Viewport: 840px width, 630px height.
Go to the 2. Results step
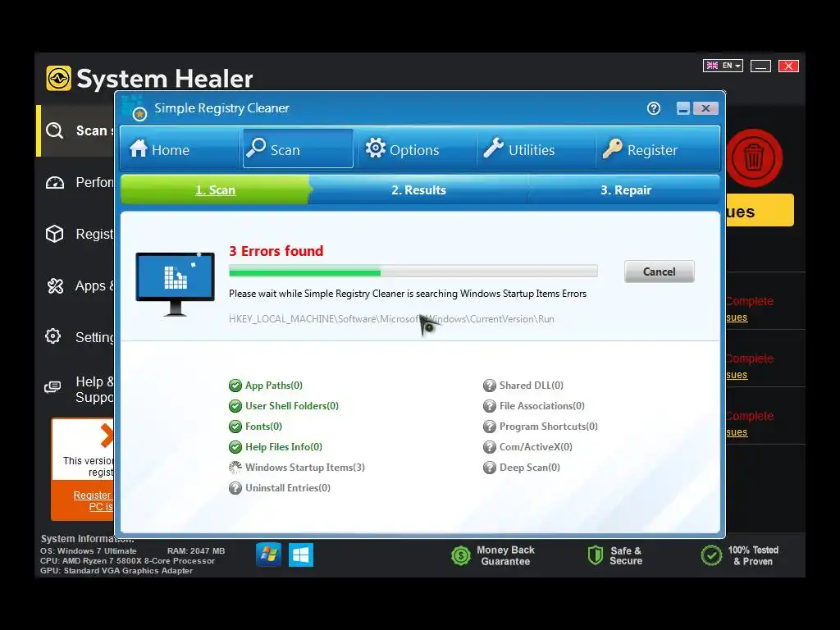click(x=418, y=190)
